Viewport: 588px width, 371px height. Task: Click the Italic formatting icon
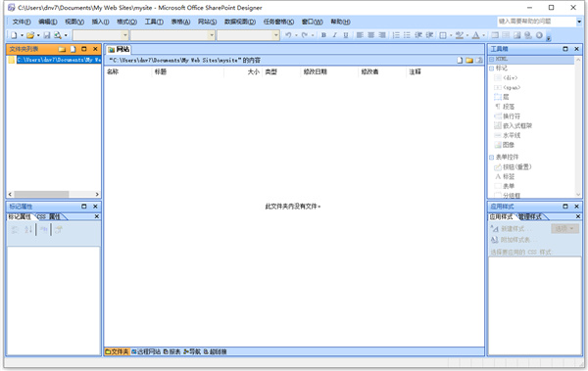pos(334,35)
